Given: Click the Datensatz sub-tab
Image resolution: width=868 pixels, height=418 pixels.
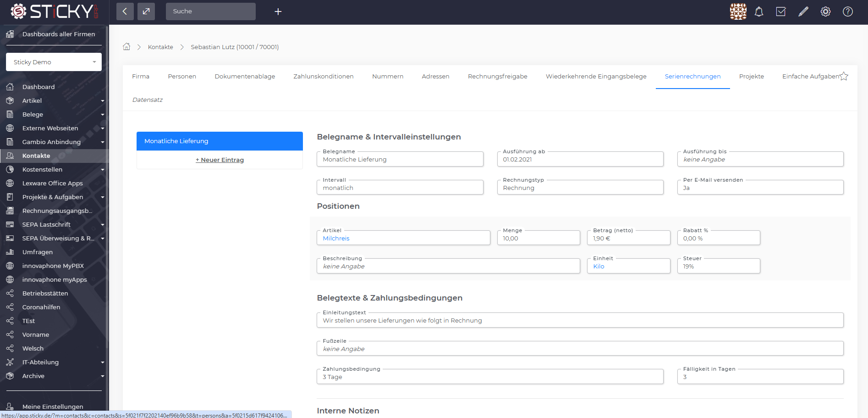Looking at the screenshot, I should [x=147, y=100].
